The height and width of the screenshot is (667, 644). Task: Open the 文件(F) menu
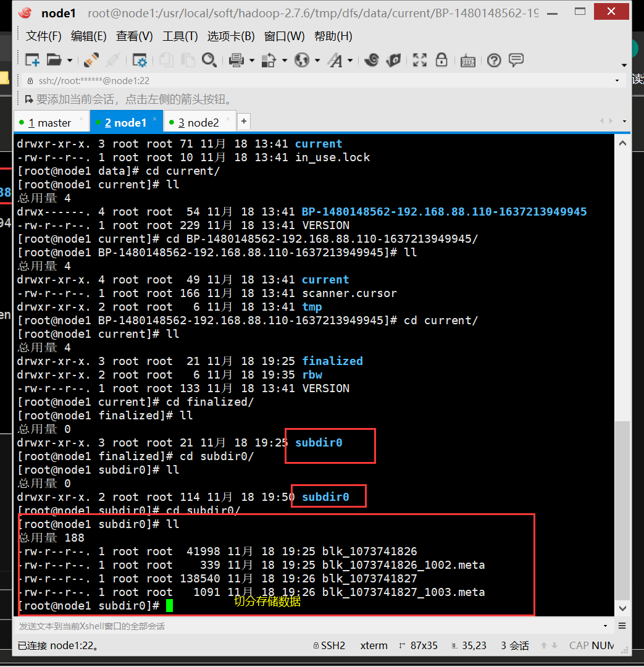(x=43, y=36)
